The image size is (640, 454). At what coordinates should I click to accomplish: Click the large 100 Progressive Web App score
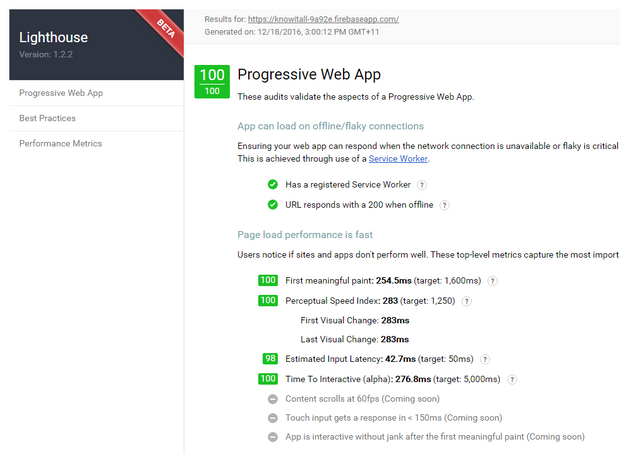[x=212, y=82]
